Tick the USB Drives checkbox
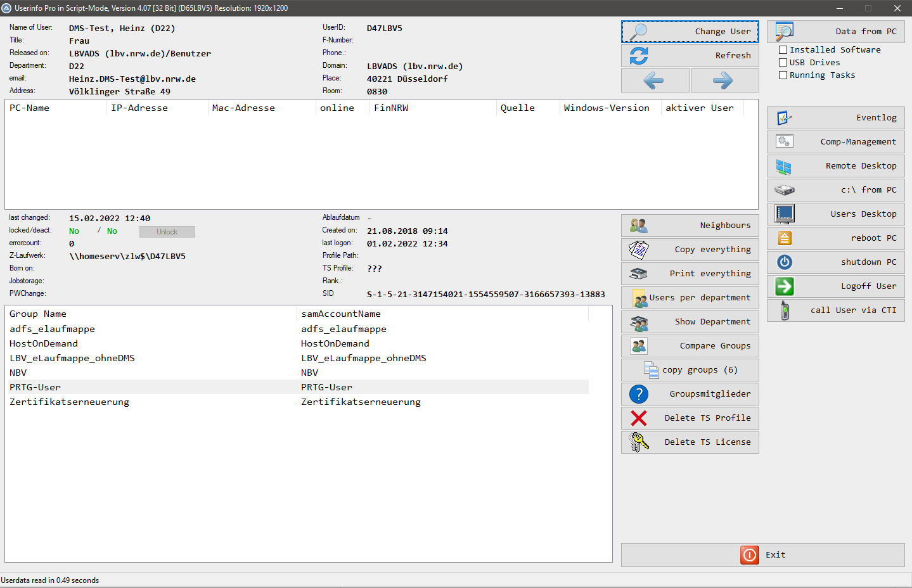Image resolution: width=912 pixels, height=588 pixels. [783, 63]
